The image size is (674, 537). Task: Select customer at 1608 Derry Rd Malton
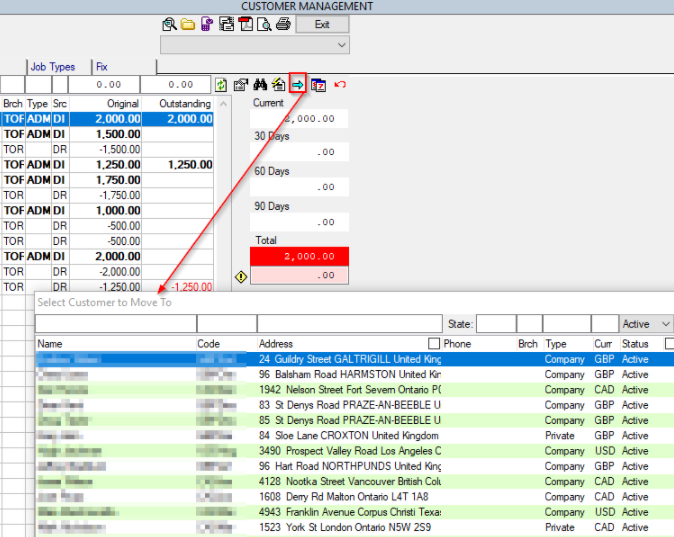355,497
